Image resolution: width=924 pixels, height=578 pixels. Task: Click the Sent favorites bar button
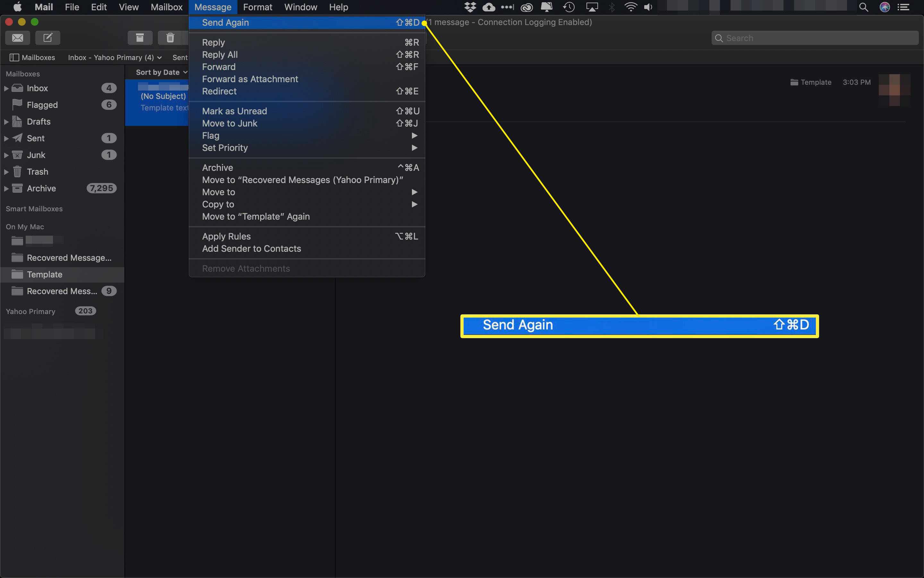[180, 57]
